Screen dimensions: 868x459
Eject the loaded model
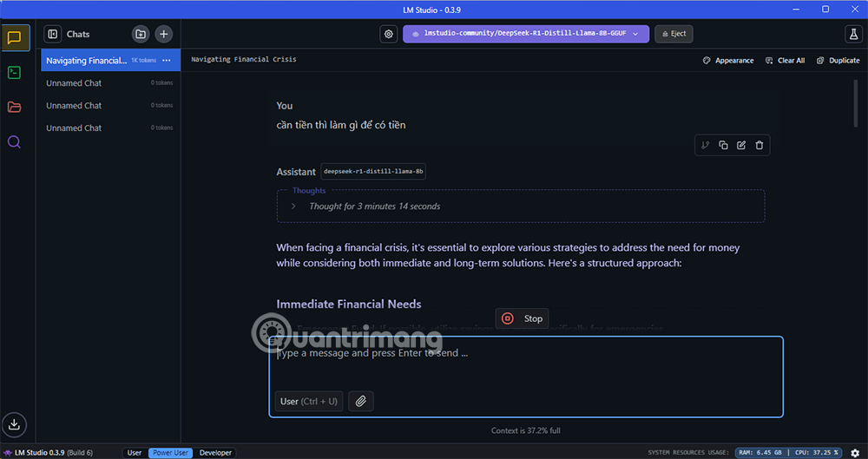pyautogui.click(x=674, y=34)
